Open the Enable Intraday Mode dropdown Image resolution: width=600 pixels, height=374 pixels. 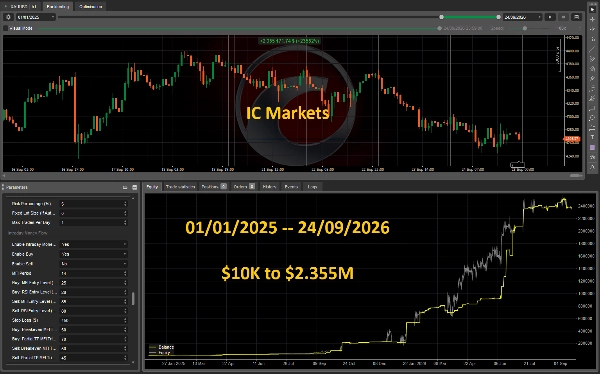tap(93, 244)
